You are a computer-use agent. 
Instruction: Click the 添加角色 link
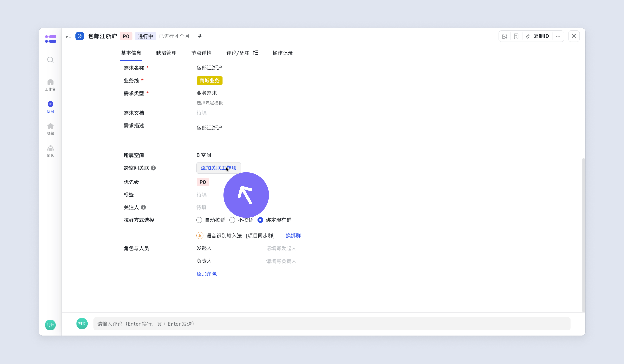(x=207, y=274)
